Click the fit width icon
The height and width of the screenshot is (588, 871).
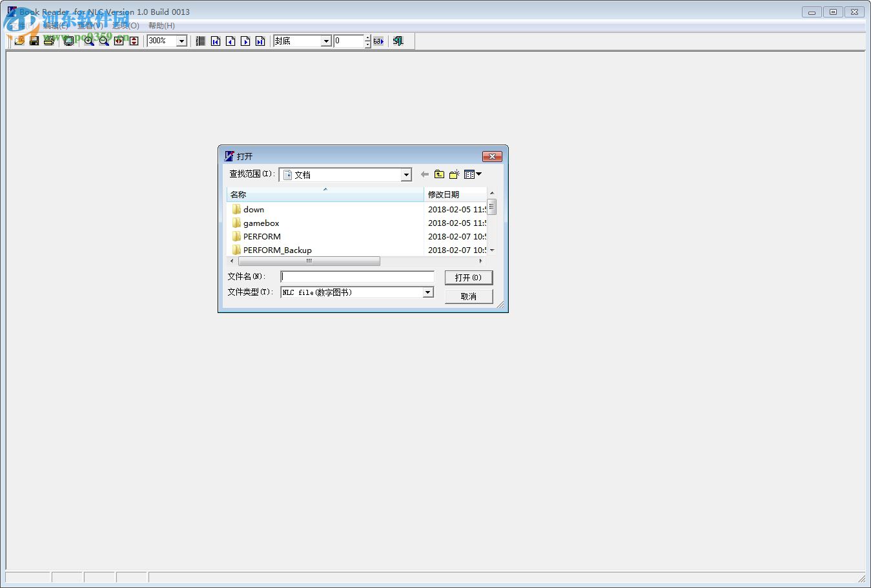click(x=119, y=41)
